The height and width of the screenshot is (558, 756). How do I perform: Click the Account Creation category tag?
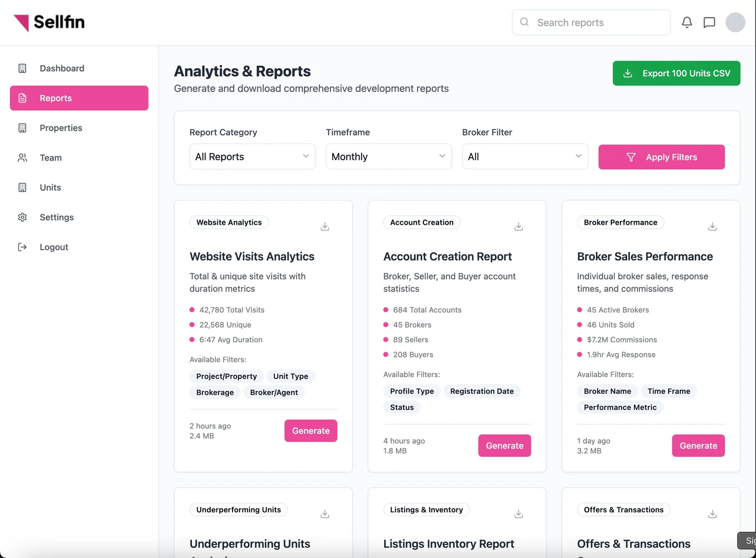coord(421,222)
